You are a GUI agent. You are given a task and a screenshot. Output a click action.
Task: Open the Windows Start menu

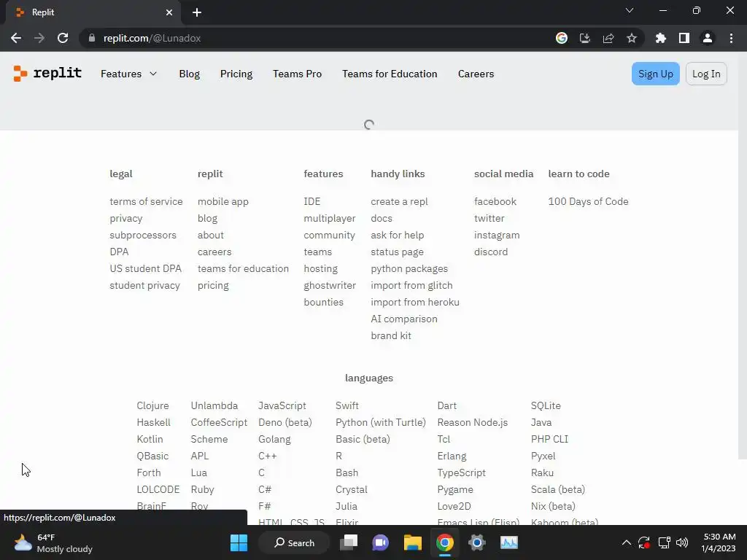pos(239,542)
